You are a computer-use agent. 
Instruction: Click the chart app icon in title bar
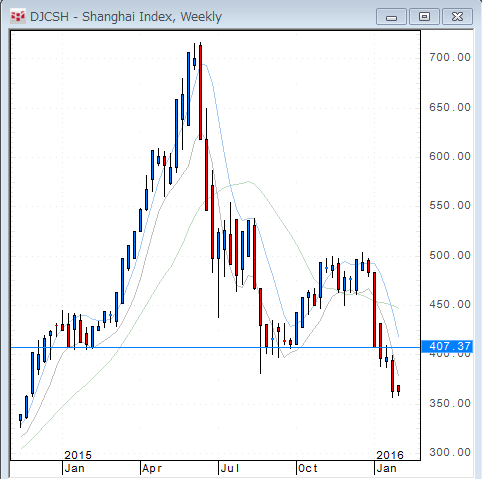pyautogui.click(x=18, y=16)
